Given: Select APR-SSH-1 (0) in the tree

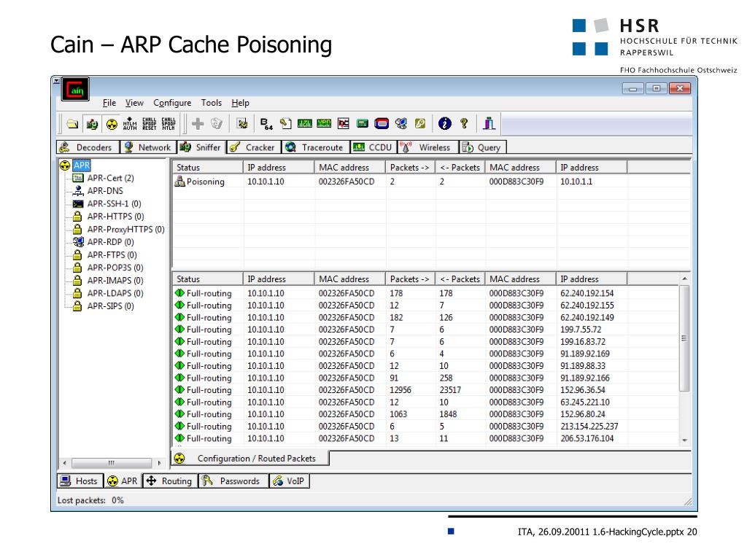Looking at the screenshot, I should (x=115, y=204).
